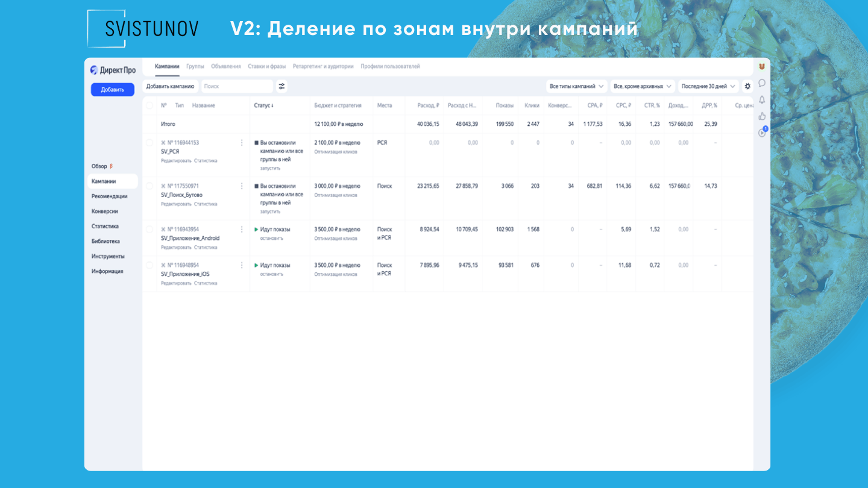Screen dimensions: 868x488
Task: Click Редактировать under SV_Поиск_Бутово
Action: pos(176,204)
